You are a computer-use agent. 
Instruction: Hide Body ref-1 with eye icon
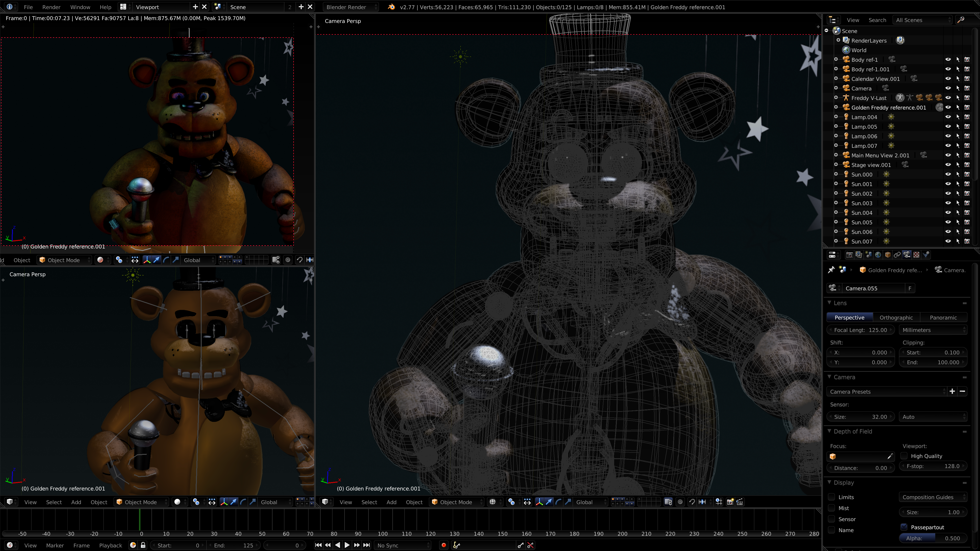(948, 59)
